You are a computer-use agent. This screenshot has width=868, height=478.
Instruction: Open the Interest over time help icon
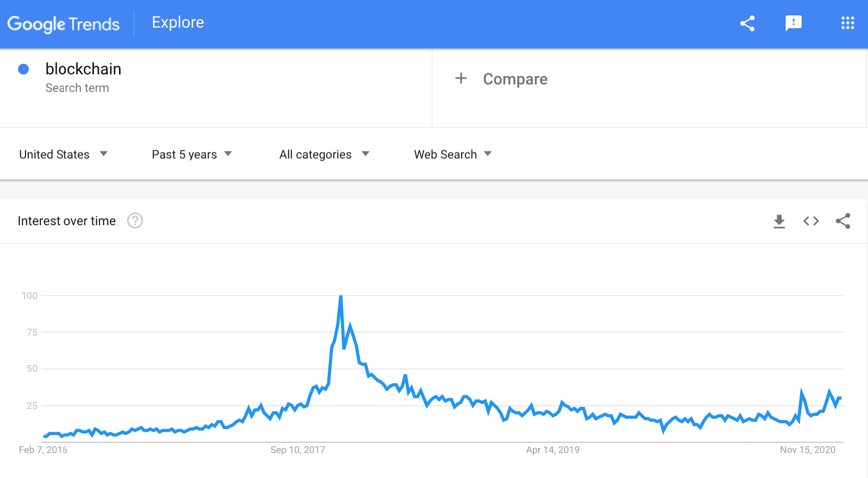pos(135,220)
